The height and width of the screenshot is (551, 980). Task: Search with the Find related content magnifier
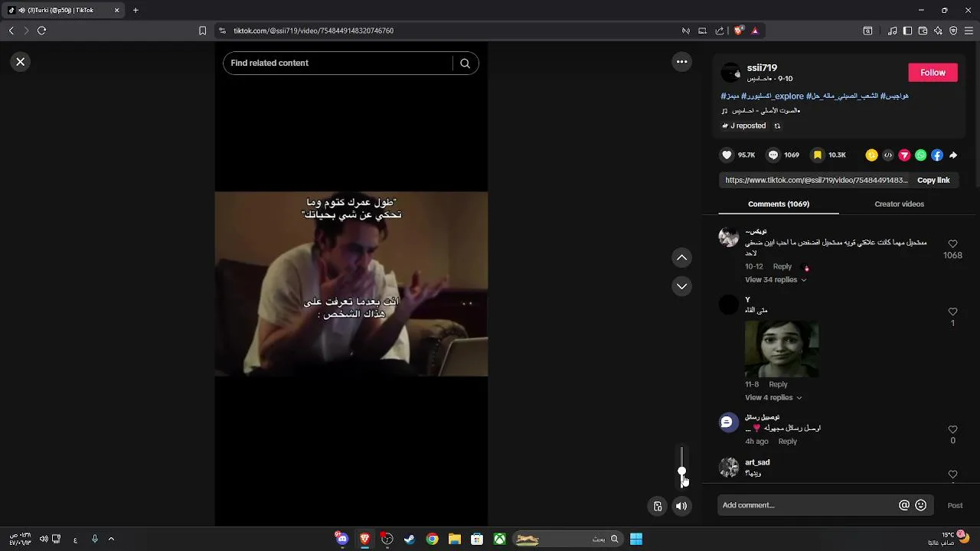(x=465, y=64)
